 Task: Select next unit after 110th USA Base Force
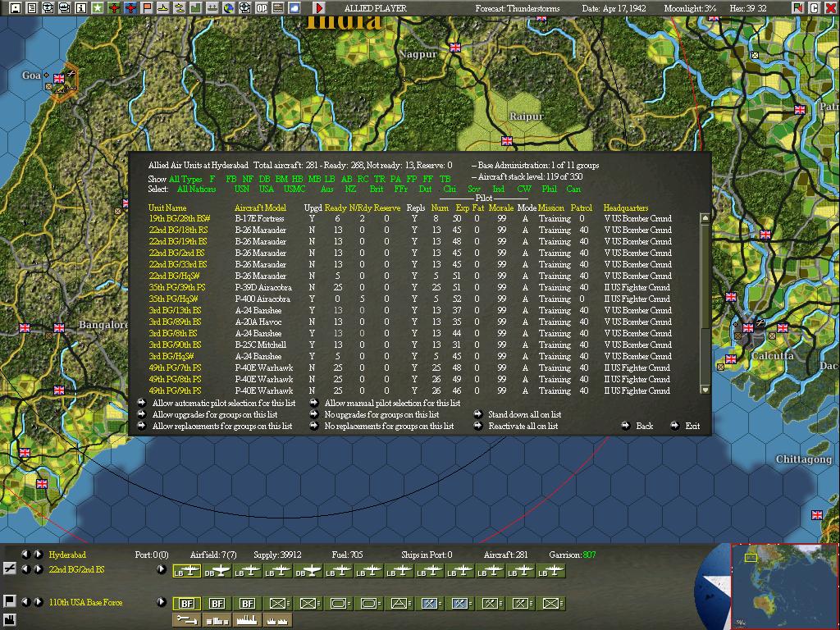coord(38,601)
